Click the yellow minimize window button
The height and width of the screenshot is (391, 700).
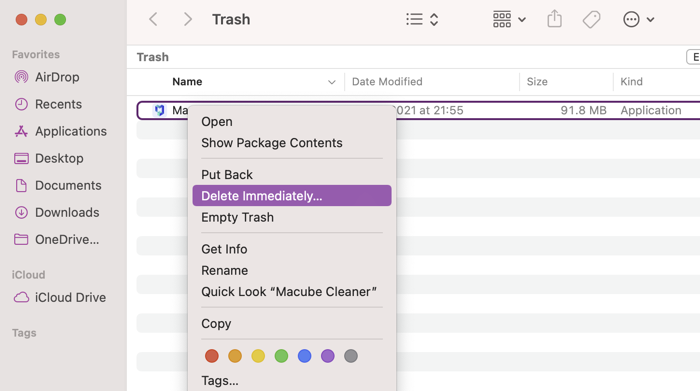(x=41, y=20)
